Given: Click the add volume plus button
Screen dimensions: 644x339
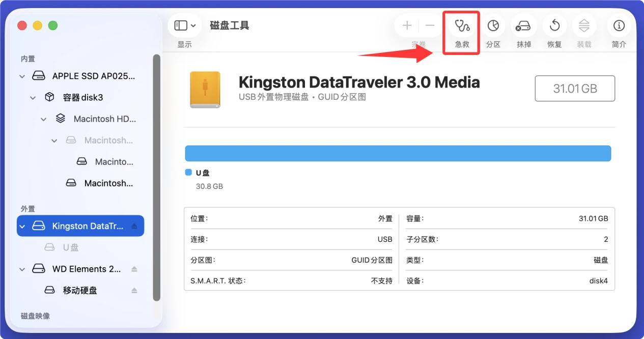Looking at the screenshot, I should click(x=407, y=25).
